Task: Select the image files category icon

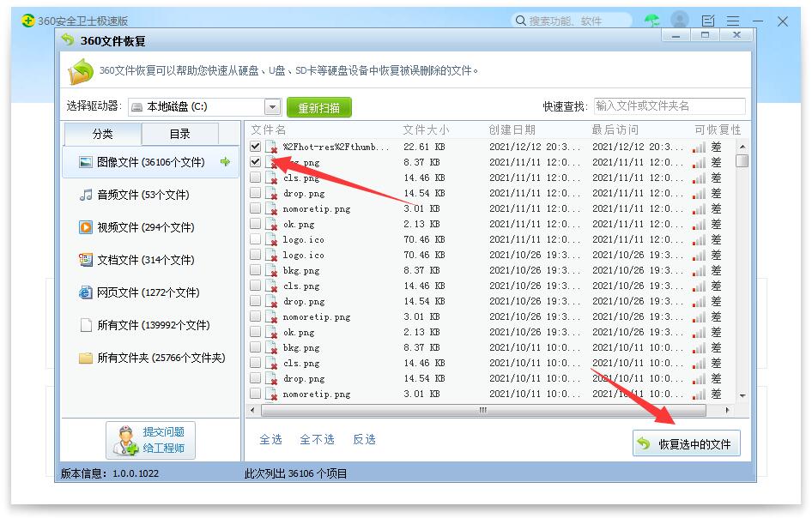Action: (x=86, y=162)
